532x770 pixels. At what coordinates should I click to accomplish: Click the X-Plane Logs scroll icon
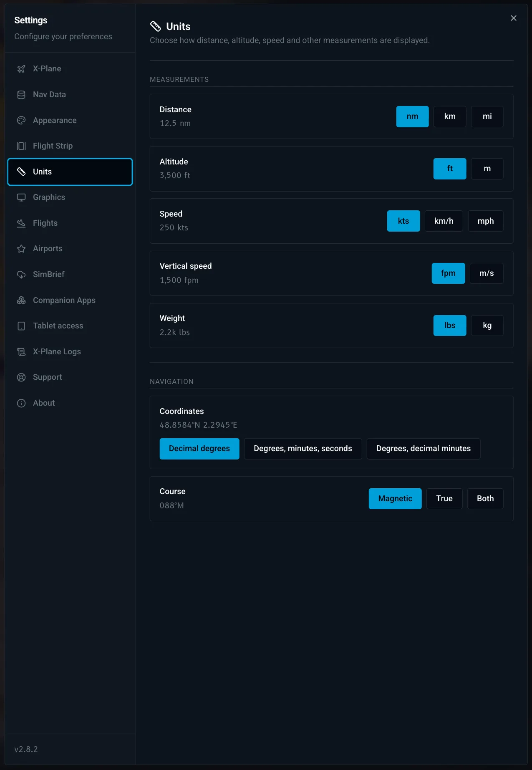(21, 352)
